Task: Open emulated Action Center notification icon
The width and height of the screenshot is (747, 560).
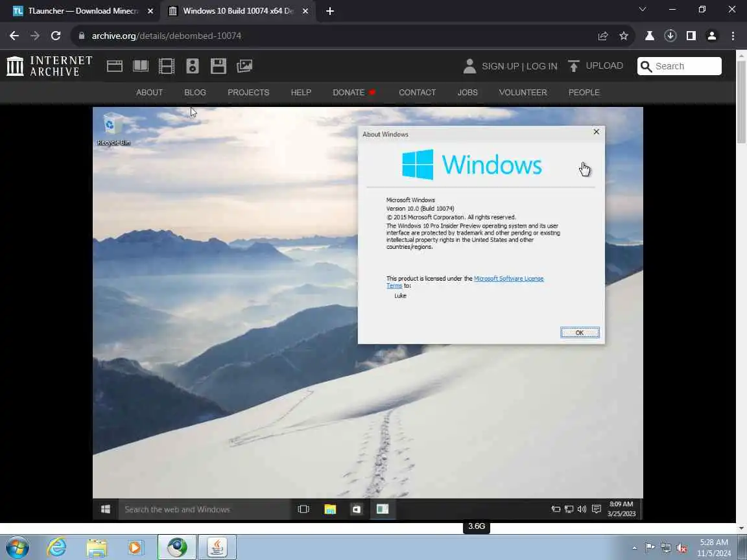Action: click(x=596, y=509)
